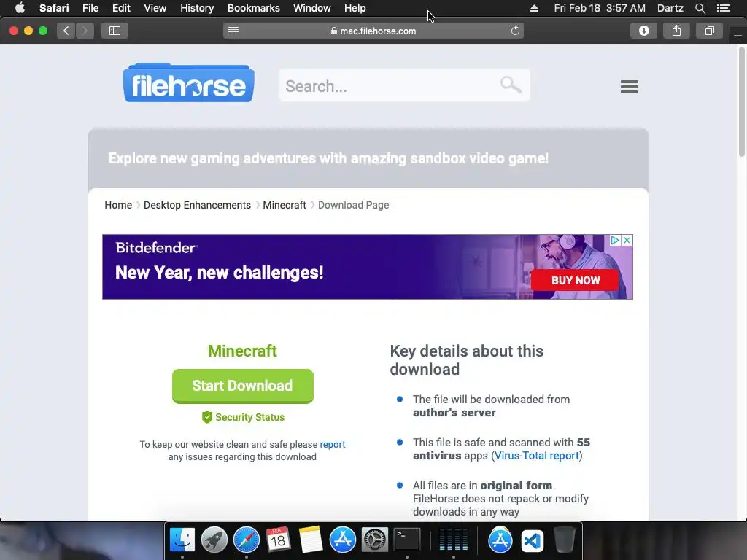Show Safari downloads list
747x560 pixels.
tap(643, 31)
